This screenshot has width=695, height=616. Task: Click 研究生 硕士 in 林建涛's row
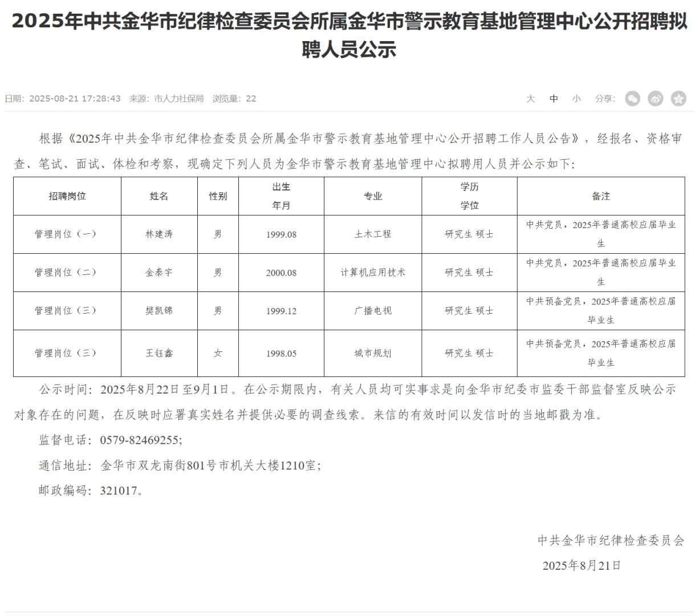[x=469, y=234]
